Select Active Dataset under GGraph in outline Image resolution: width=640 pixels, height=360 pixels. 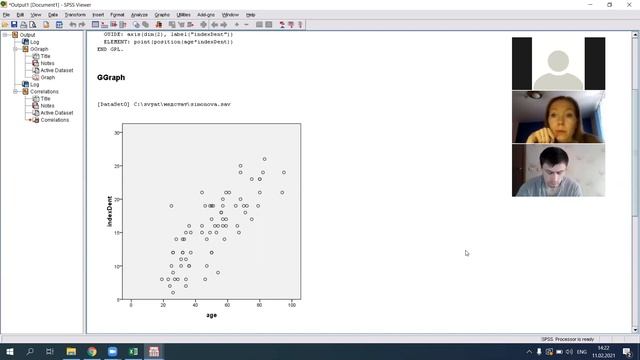[x=57, y=70]
